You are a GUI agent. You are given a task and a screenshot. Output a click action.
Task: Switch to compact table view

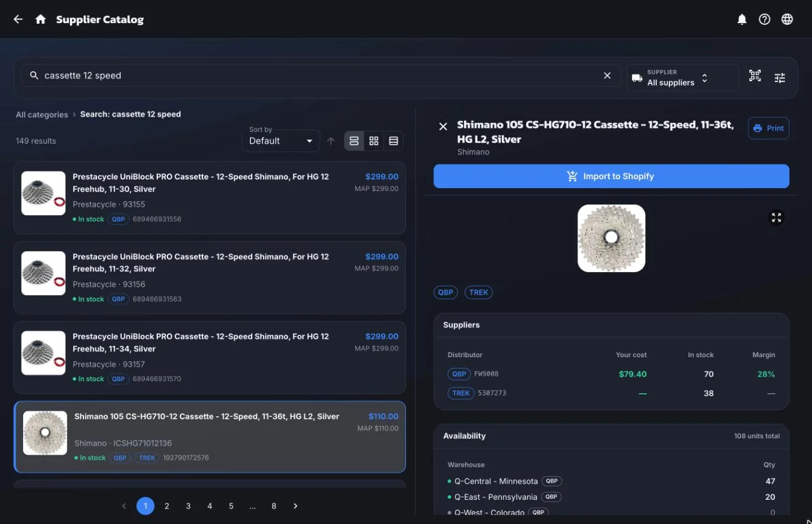tap(394, 141)
